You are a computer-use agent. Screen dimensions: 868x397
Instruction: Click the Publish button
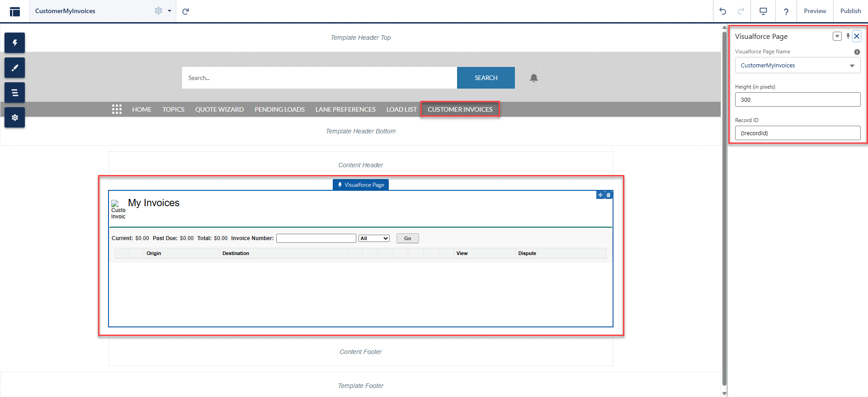pos(850,11)
